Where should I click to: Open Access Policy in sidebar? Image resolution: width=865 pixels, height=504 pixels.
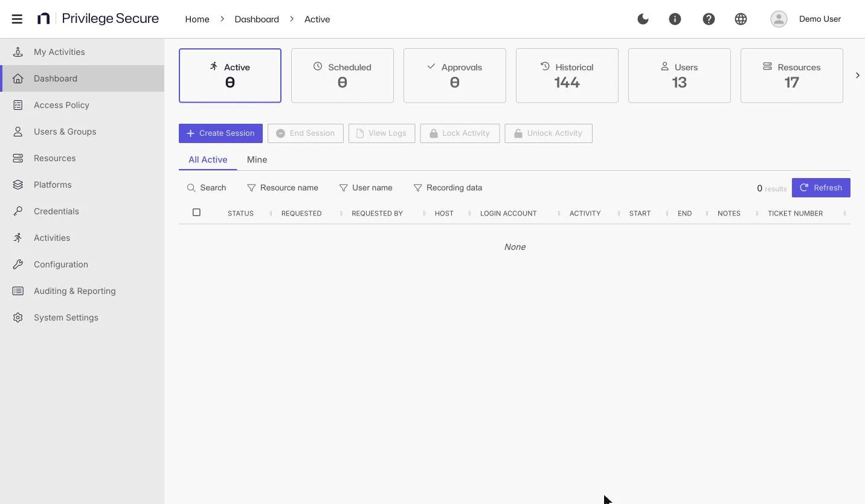pyautogui.click(x=82, y=105)
